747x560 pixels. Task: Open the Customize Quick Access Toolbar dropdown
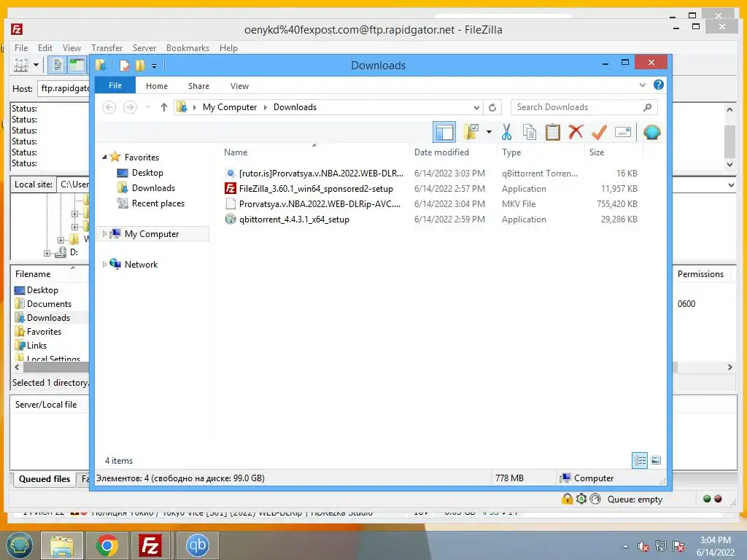154,66
